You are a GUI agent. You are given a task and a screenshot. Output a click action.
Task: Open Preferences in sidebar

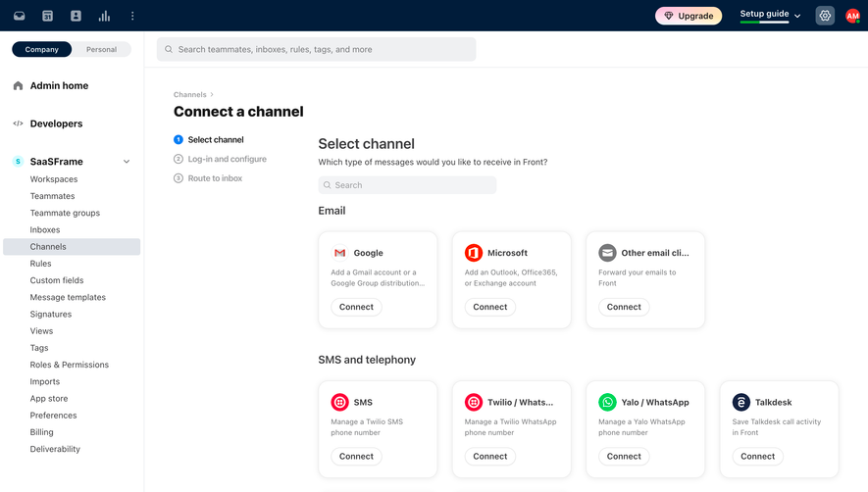[x=54, y=416]
